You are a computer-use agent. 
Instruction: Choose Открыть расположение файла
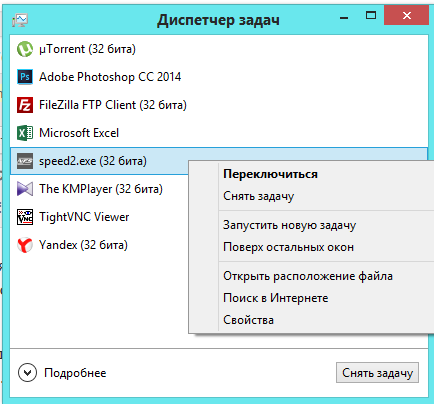[308, 276]
